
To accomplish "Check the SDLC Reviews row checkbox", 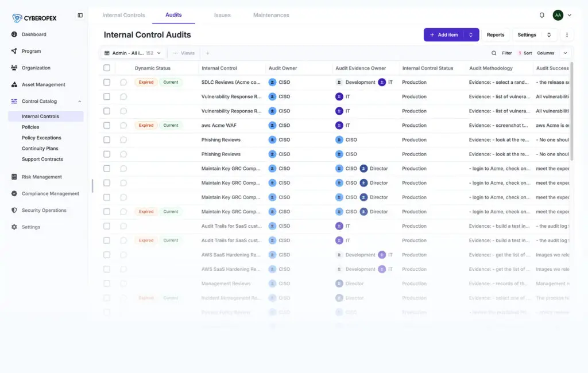I will click(x=107, y=82).
